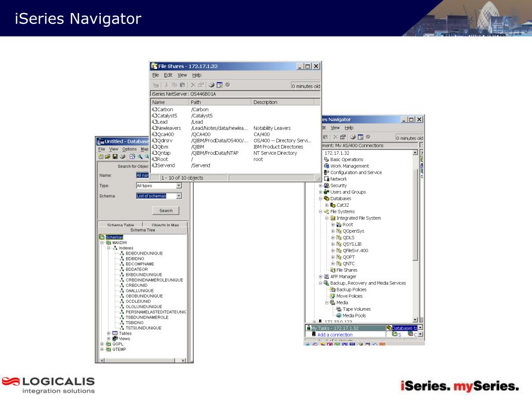Click the cancel request icon in File Shares toolbar

point(228,85)
